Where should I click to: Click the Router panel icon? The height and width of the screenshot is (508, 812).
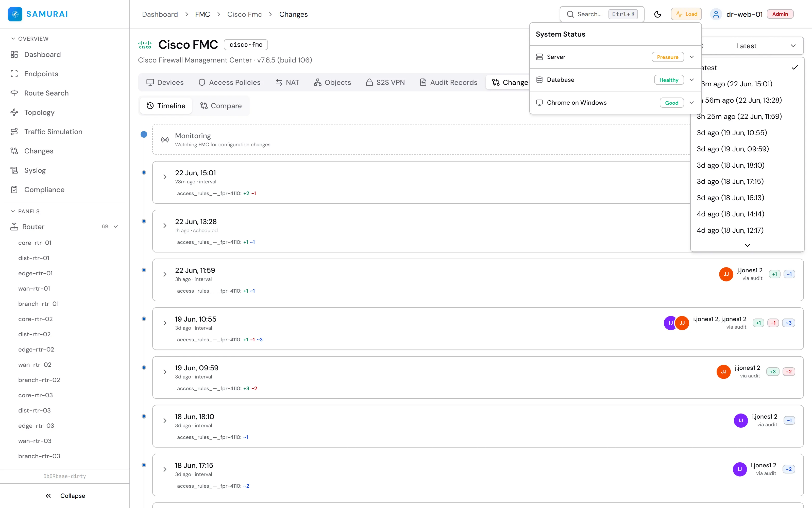tap(14, 227)
